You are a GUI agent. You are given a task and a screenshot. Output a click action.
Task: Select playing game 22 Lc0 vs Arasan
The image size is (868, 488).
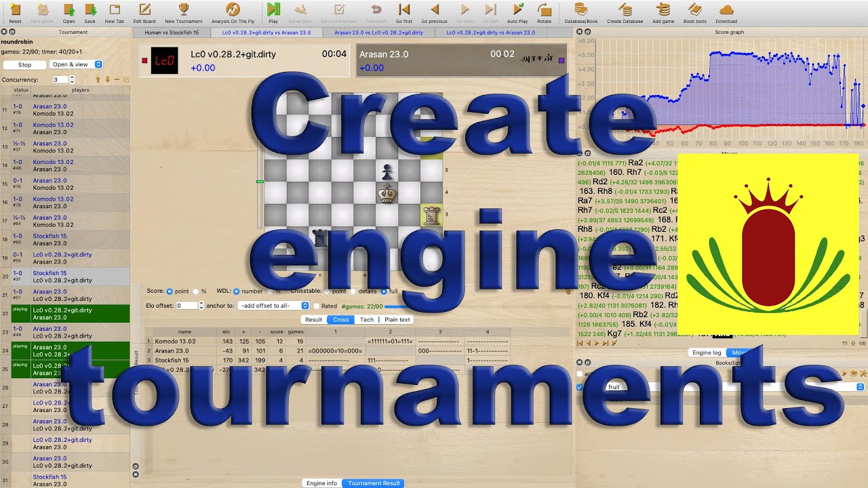[x=65, y=314]
